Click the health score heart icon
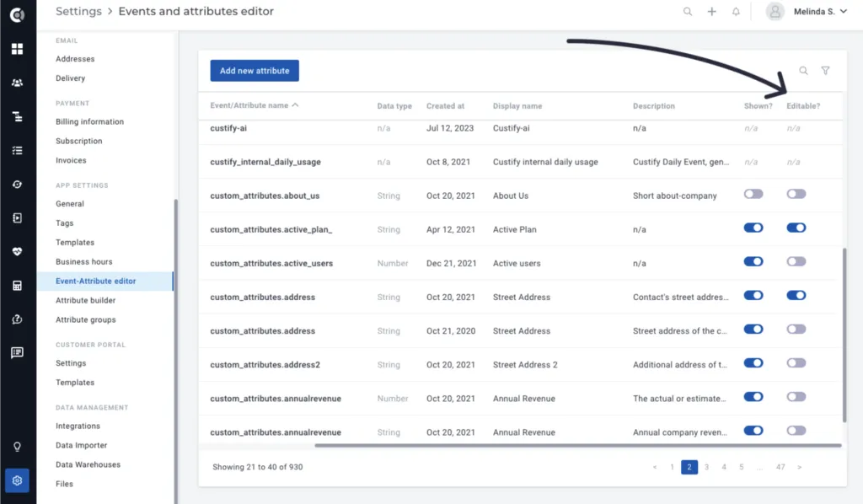 coord(18,251)
